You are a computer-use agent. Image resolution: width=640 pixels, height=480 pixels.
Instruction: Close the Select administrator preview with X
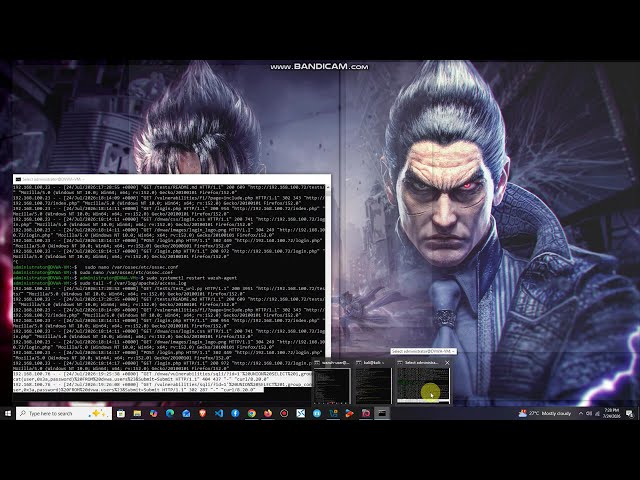[x=447, y=362]
